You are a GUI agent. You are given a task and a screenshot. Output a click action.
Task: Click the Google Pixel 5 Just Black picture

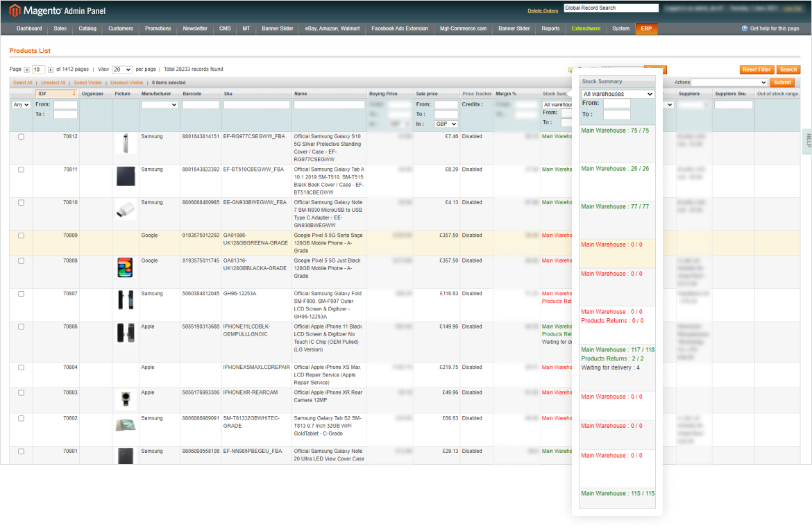[125, 268]
